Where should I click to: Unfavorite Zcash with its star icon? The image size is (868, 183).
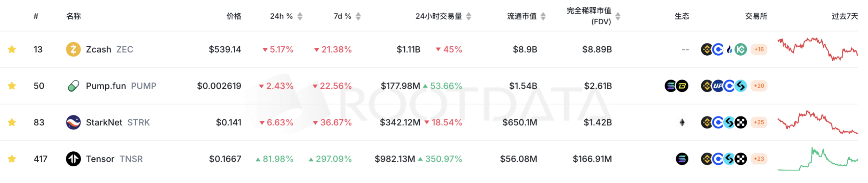12,49
